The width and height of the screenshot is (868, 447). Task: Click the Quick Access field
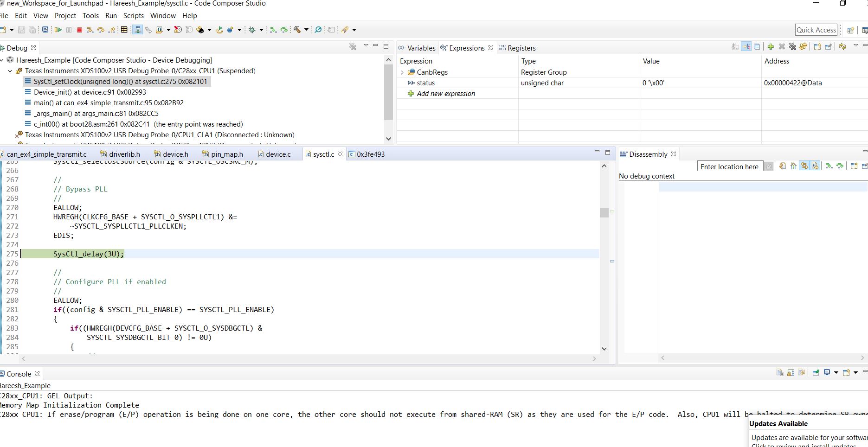click(816, 30)
